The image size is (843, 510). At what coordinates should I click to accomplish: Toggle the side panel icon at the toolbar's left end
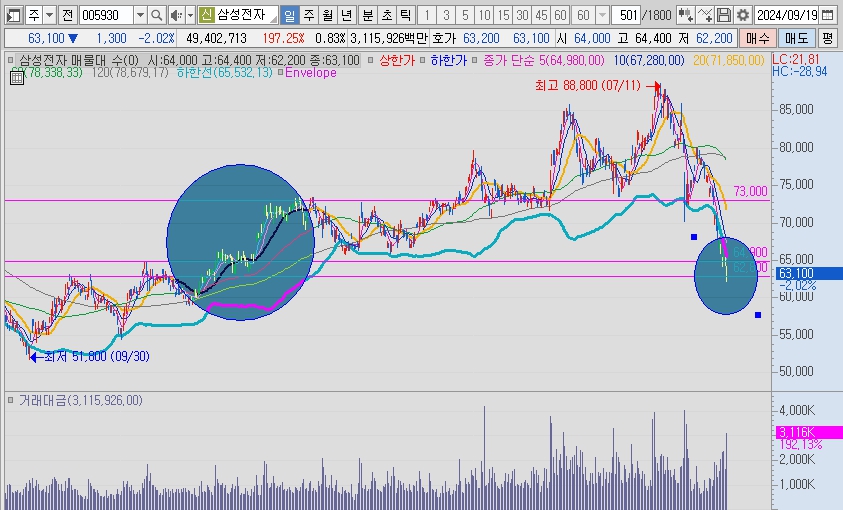[x=13, y=15]
